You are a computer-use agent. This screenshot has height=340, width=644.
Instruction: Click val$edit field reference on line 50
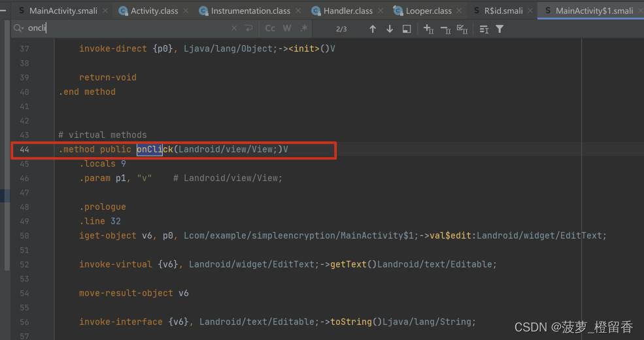450,235
